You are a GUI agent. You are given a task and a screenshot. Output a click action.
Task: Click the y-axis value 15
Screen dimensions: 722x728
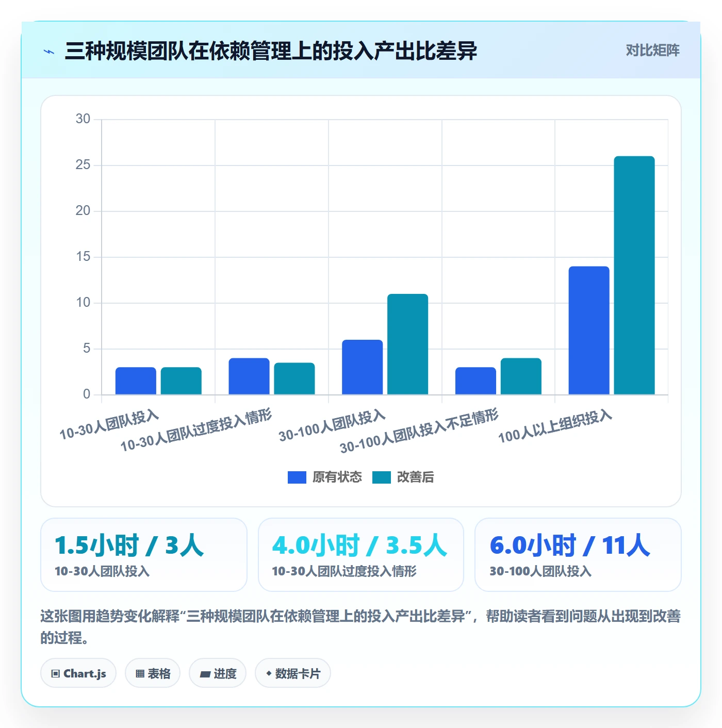(83, 257)
